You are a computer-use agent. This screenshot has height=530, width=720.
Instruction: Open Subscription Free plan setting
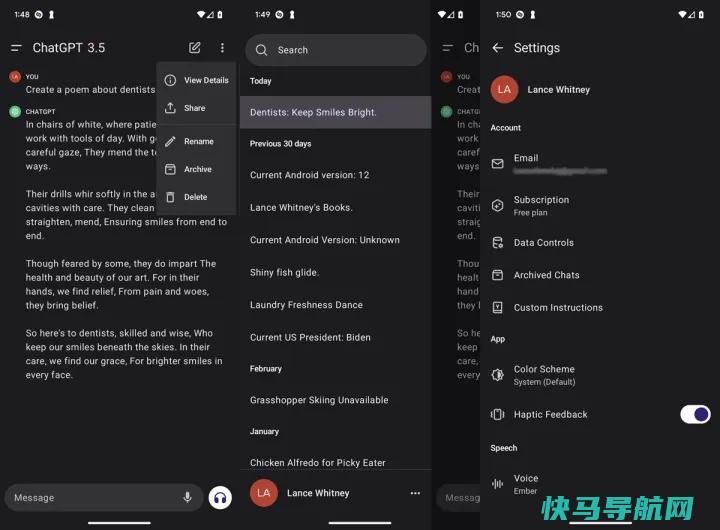(x=600, y=205)
